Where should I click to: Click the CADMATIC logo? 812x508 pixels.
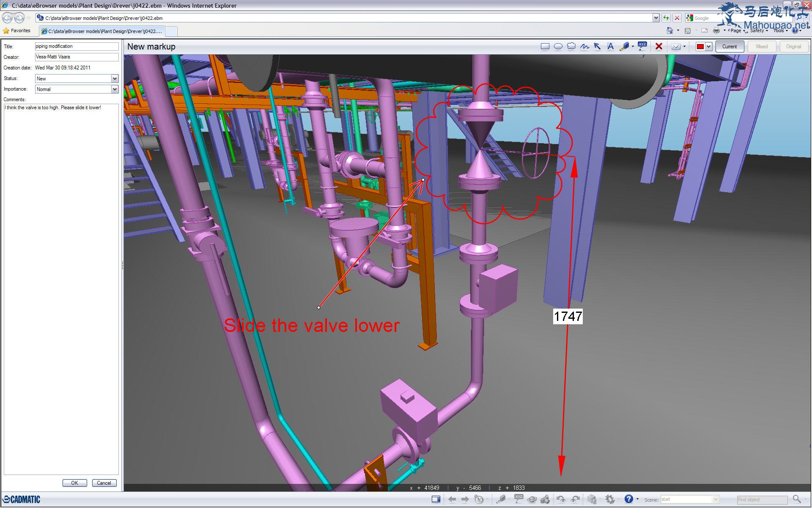tap(22, 500)
